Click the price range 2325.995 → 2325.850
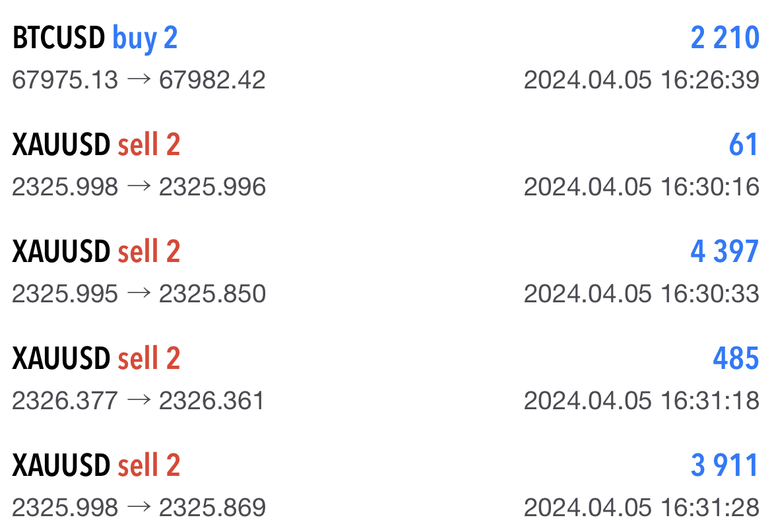772x532 pixels. [x=139, y=294]
